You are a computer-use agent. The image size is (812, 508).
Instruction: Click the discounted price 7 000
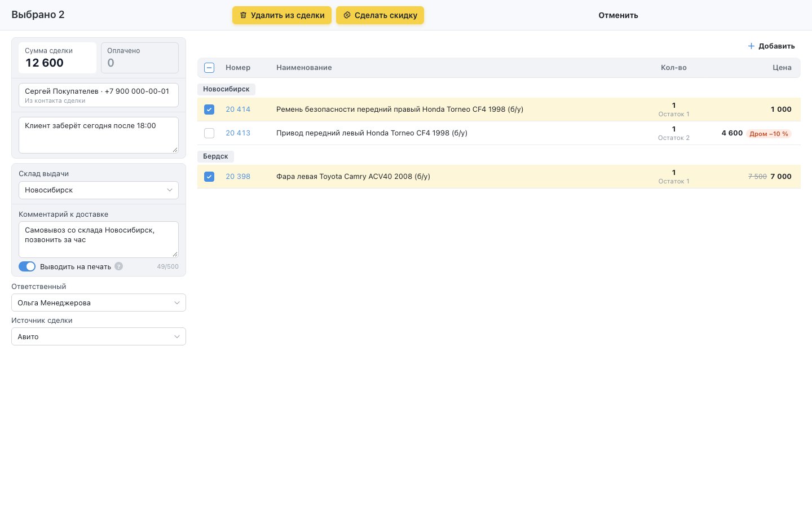[x=781, y=177]
